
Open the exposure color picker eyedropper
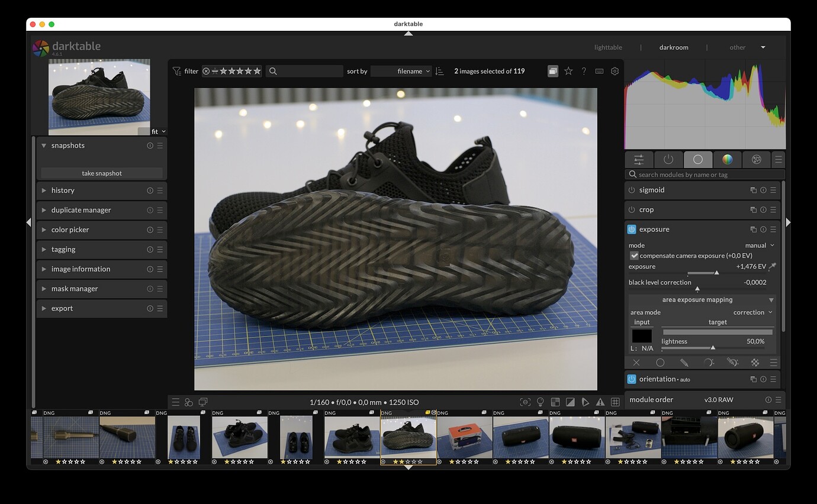[771, 266]
